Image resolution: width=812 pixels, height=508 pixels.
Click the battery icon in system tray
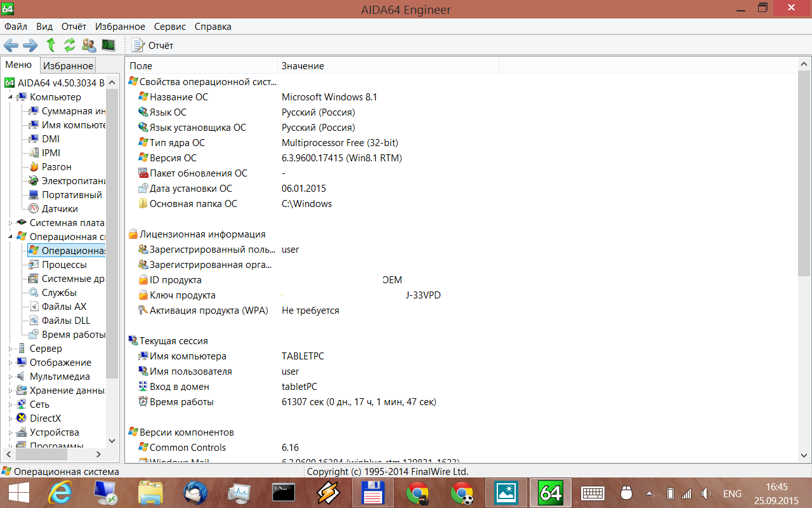671,493
